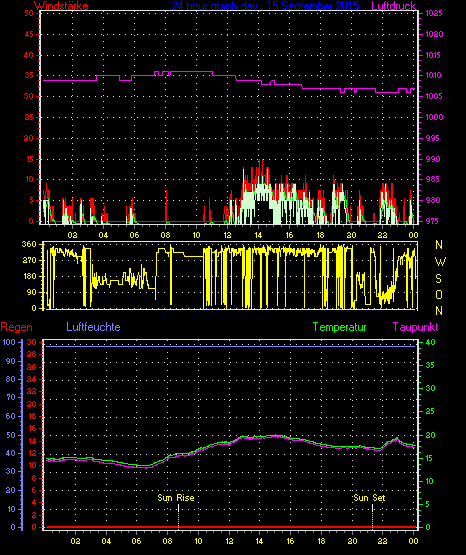Click the 995 pressure axis value
The height and width of the screenshot is (555, 466).
(433, 138)
